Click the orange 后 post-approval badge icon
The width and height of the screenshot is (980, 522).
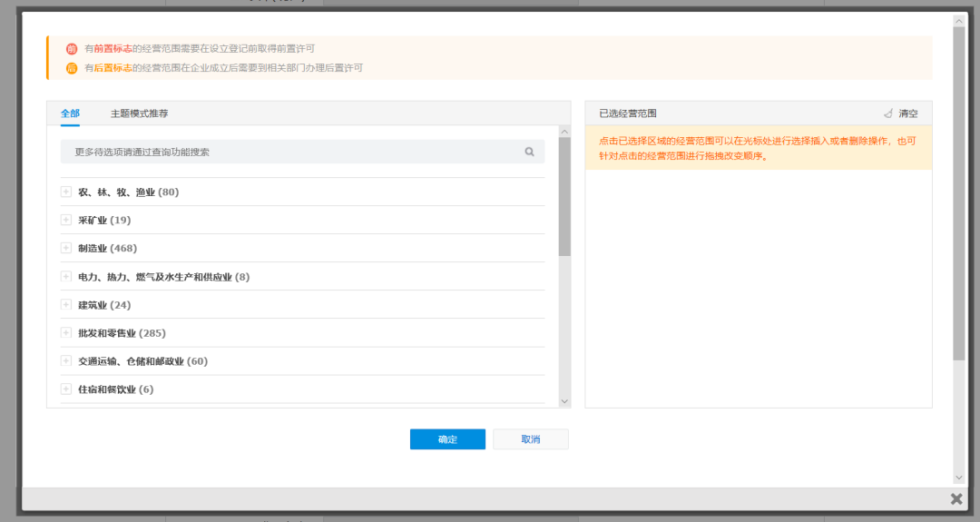(72, 68)
